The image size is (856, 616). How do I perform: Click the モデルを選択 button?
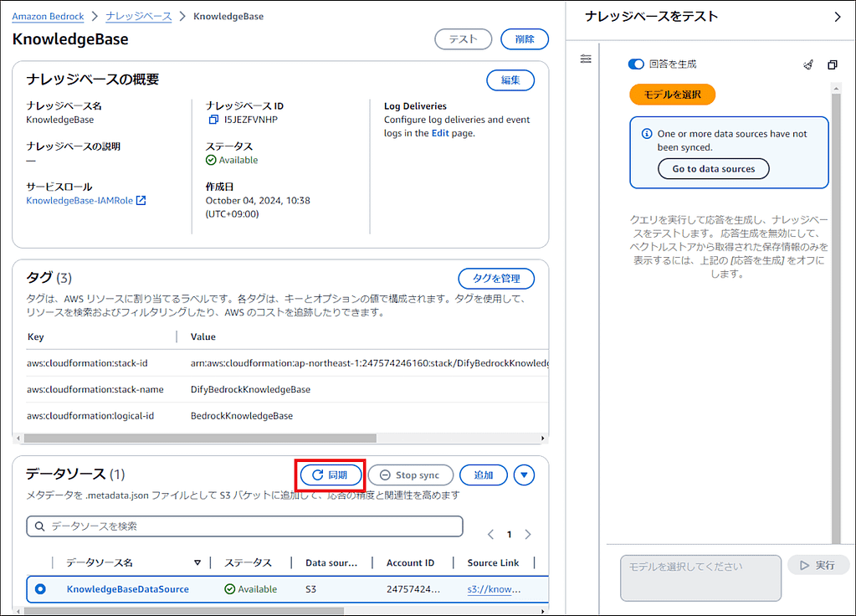tap(672, 95)
